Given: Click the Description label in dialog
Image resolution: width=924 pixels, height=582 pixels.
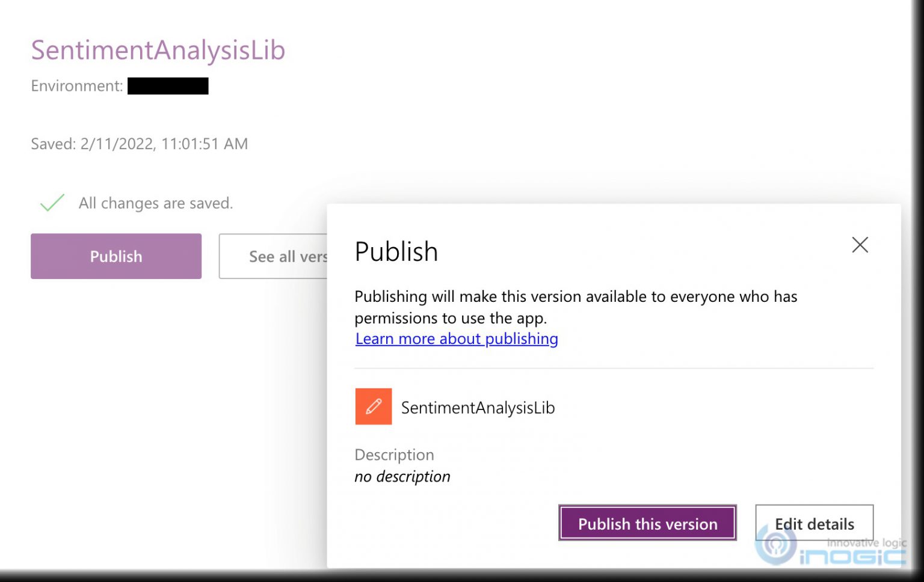Looking at the screenshot, I should tap(394, 455).
